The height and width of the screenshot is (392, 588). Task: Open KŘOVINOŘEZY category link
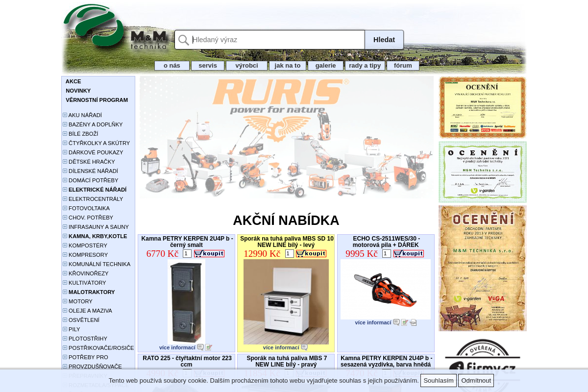click(x=89, y=273)
